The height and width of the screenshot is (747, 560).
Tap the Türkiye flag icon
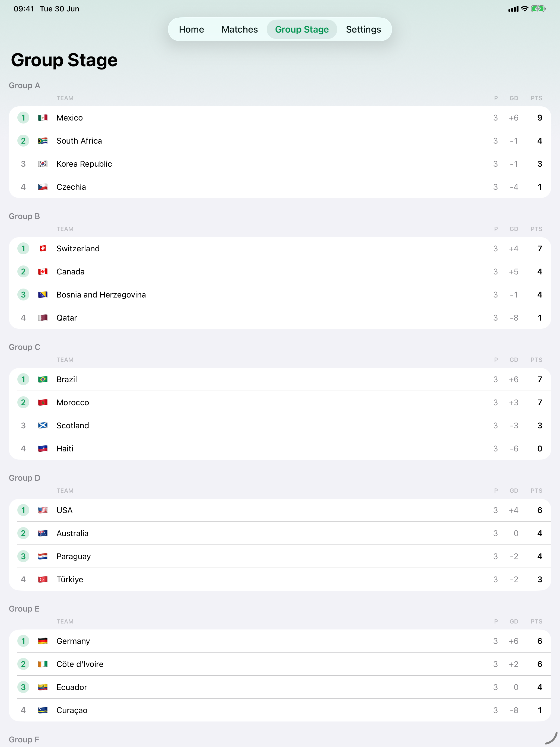43,580
